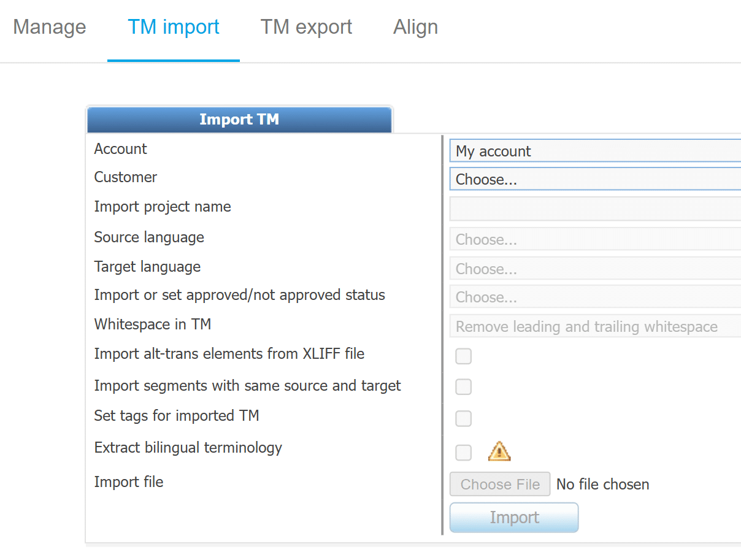Viewport: 741px width, 560px height.
Task: Check Set tags for imported TM
Action: (464, 418)
